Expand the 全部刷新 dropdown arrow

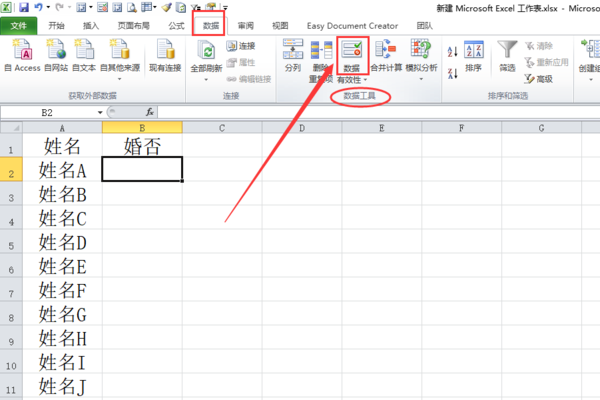[206, 80]
